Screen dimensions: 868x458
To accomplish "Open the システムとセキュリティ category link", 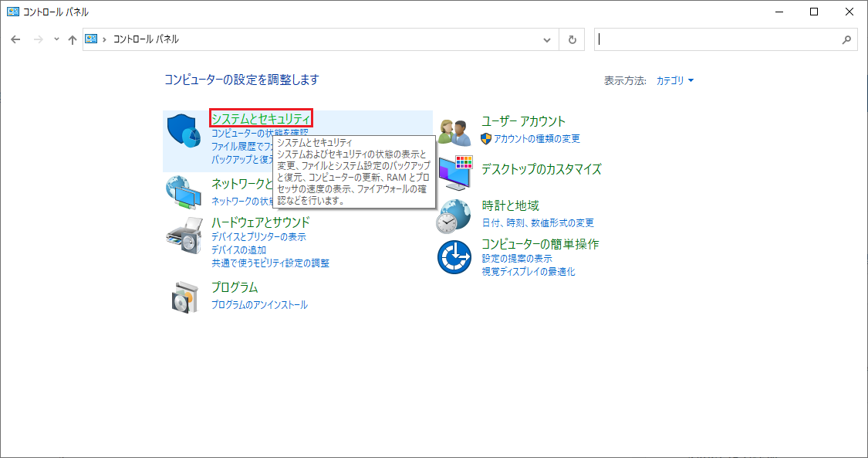I will click(x=261, y=118).
